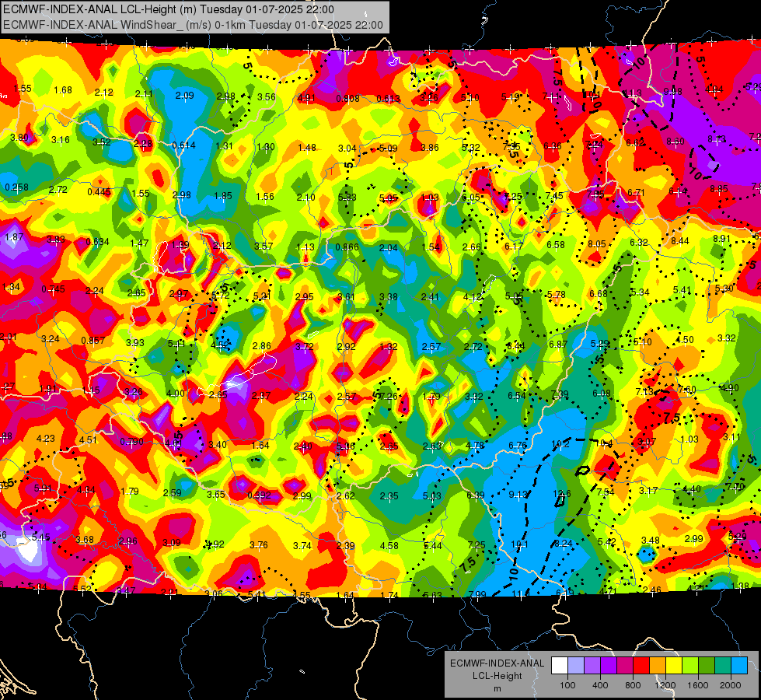The height and width of the screenshot is (700, 761).
Task: Select the map value 0.614
Action: pos(184,145)
